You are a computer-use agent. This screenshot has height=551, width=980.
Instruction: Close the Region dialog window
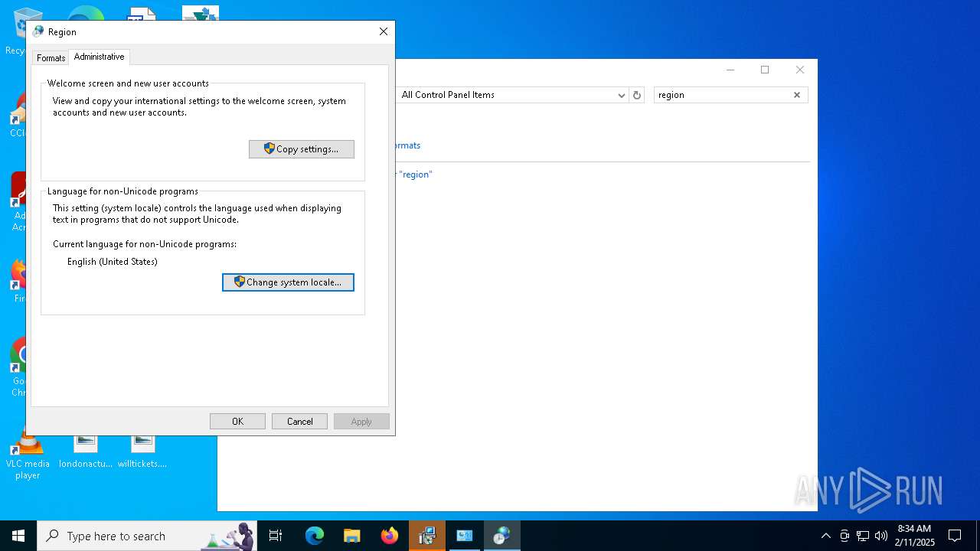pyautogui.click(x=384, y=31)
